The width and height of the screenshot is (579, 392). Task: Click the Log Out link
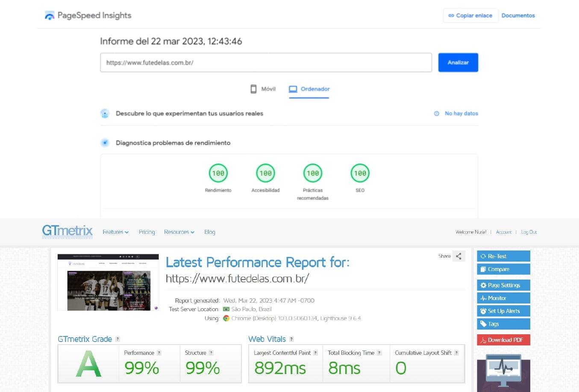pyautogui.click(x=529, y=232)
